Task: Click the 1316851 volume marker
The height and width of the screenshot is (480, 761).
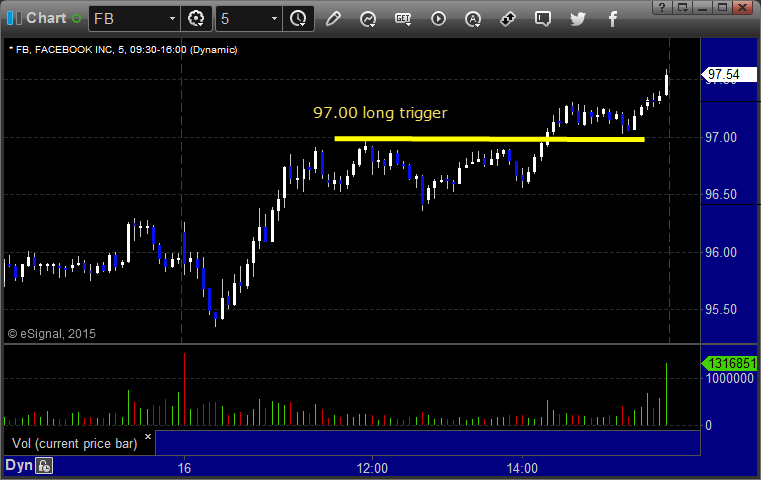Action: (x=729, y=363)
